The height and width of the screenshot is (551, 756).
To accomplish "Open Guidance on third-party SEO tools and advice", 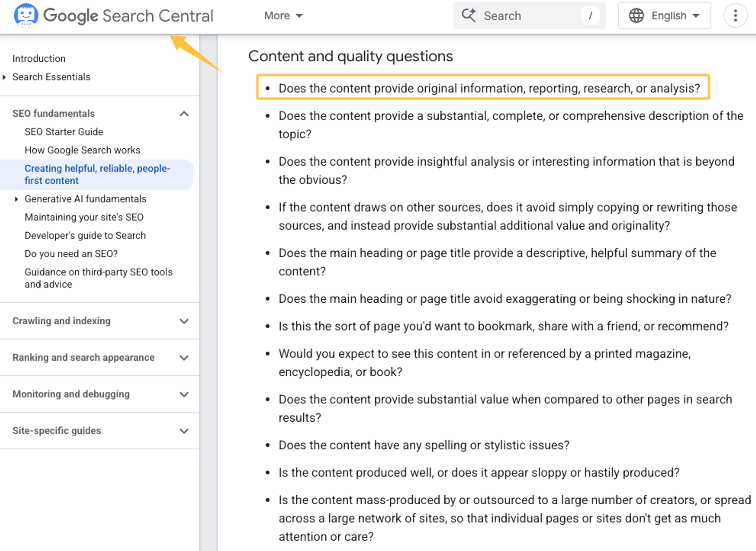I will (x=98, y=278).
